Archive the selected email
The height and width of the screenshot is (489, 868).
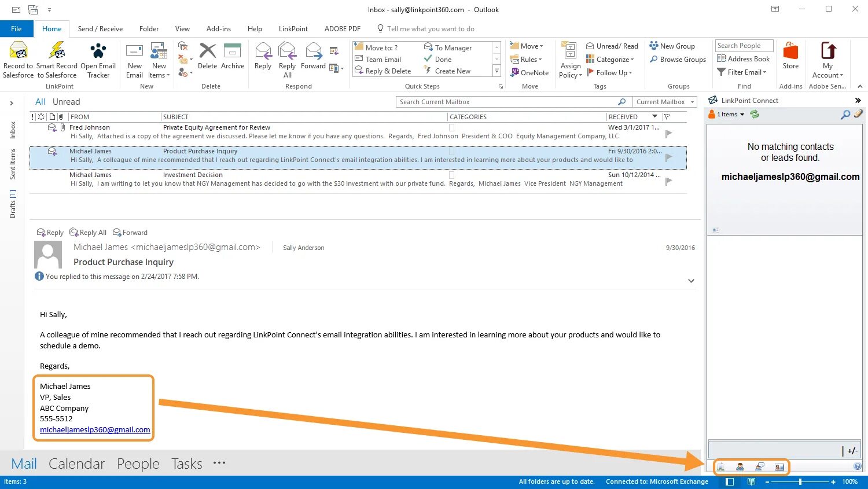[233, 56]
